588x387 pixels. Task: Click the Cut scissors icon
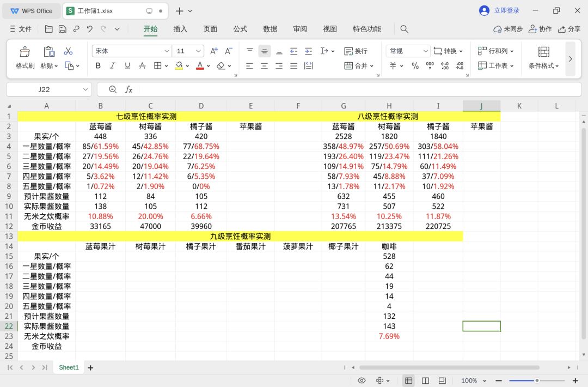68,51
